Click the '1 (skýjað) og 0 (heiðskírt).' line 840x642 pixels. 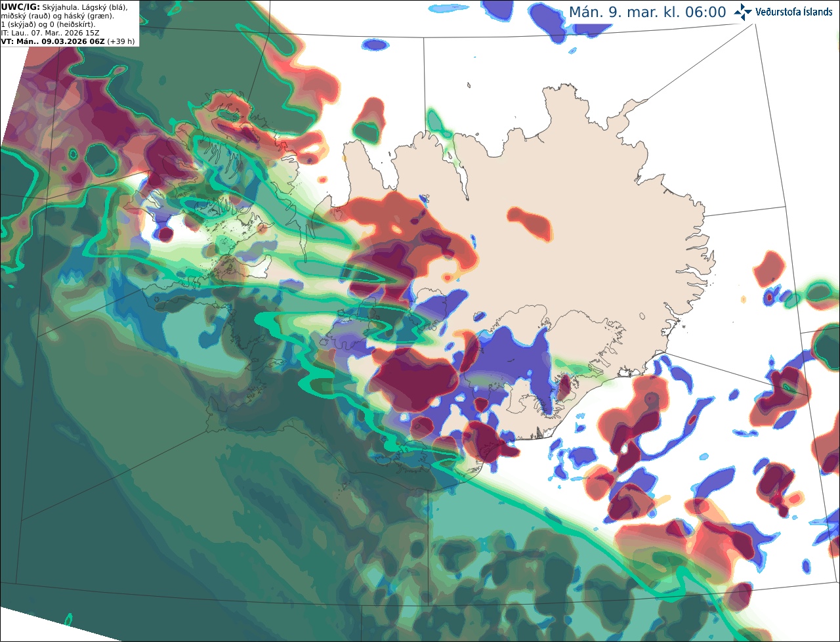tap(48, 24)
